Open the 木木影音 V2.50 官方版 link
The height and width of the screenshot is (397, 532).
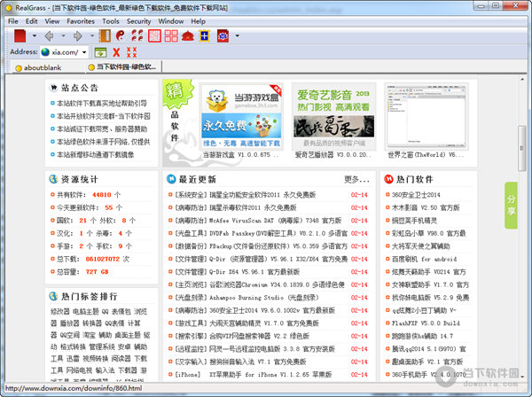426,208
